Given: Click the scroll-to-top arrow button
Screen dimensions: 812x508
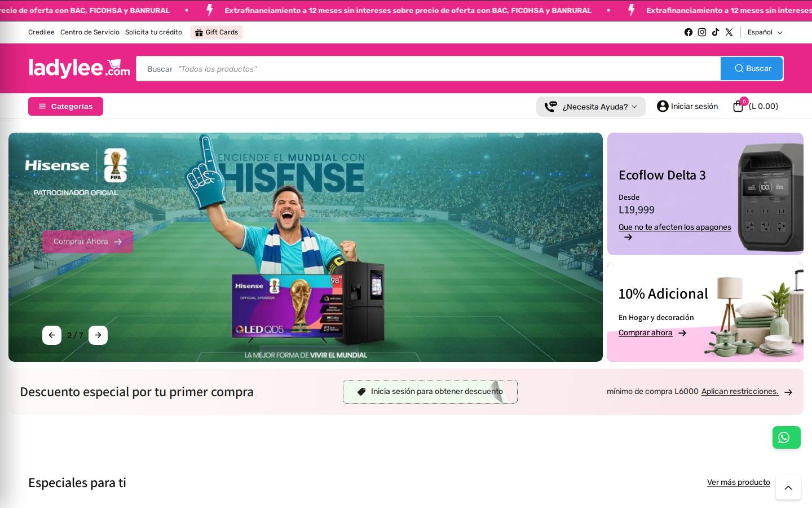Looking at the screenshot, I should click(788, 488).
